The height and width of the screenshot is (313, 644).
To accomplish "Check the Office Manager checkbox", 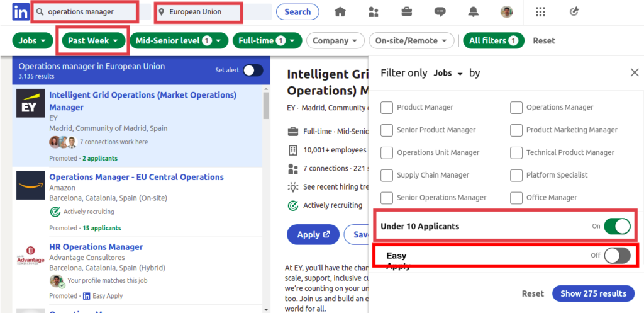I will coord(516,198).
